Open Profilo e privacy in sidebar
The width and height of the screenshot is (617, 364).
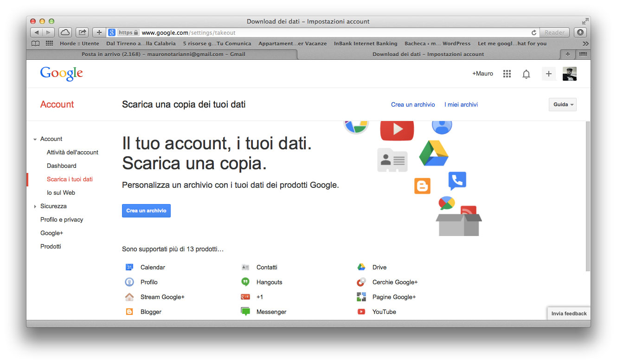(x=62, y=219)
